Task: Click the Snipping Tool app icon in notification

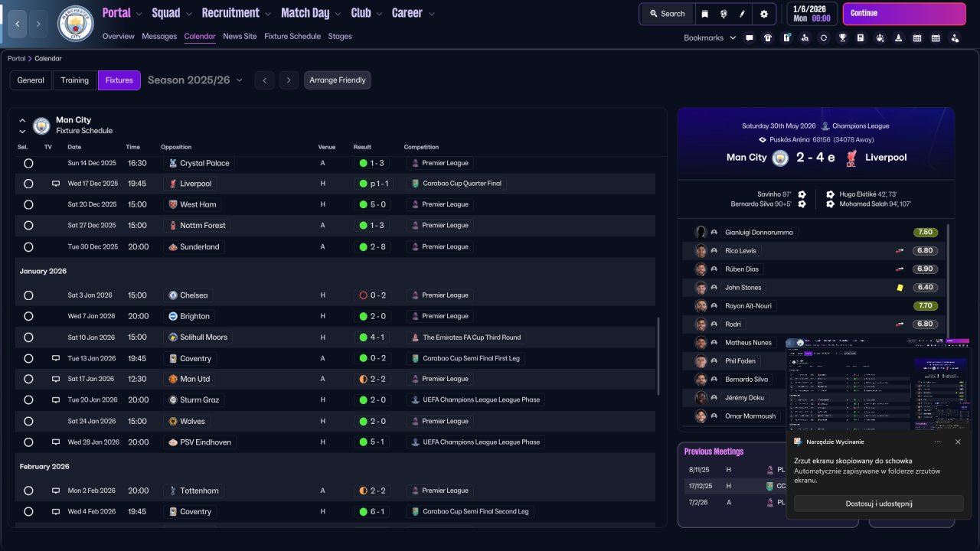Action: pos(797,442)
